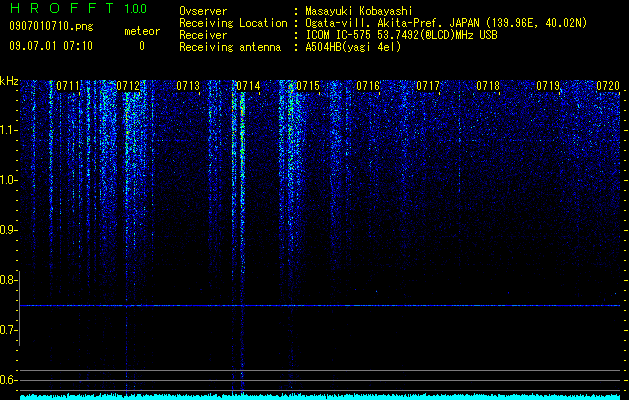Viewport: 629px width, 400px height.
Task: Select the 0717 time label
Action: pos(428,86)
